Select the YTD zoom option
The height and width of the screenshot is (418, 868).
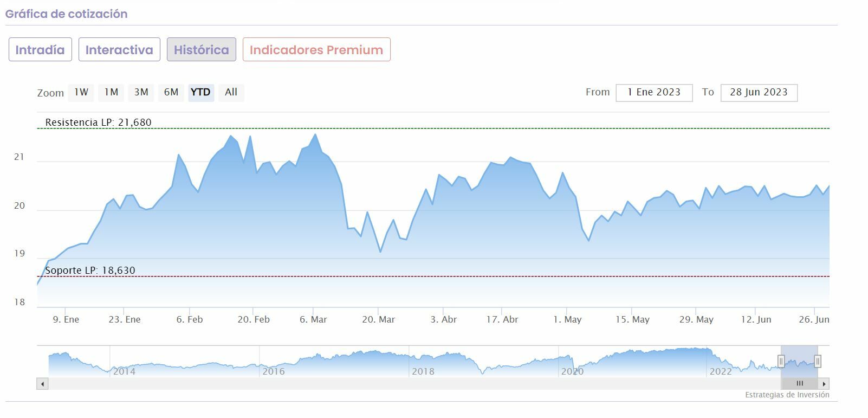[x=200, y=92]
